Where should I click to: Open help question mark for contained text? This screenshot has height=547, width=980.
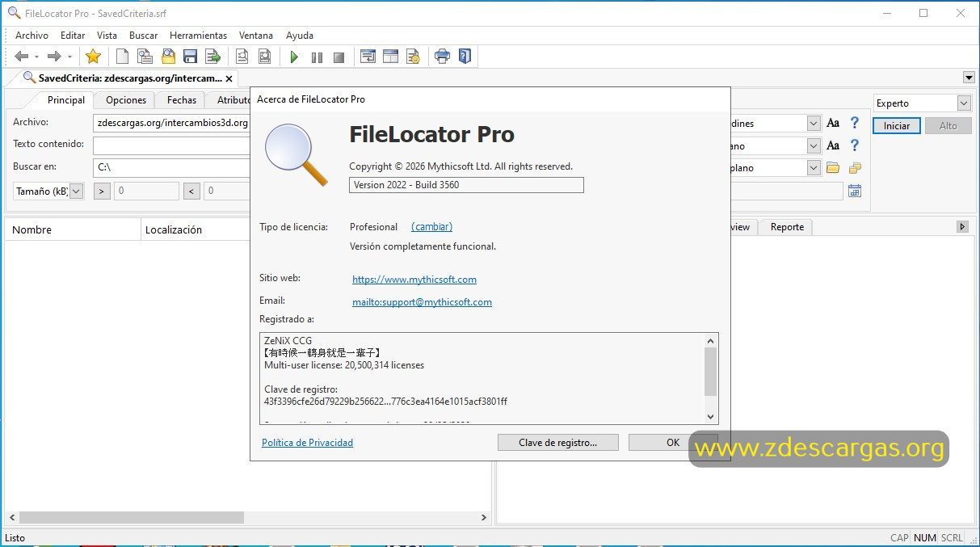tap(855, 145)
